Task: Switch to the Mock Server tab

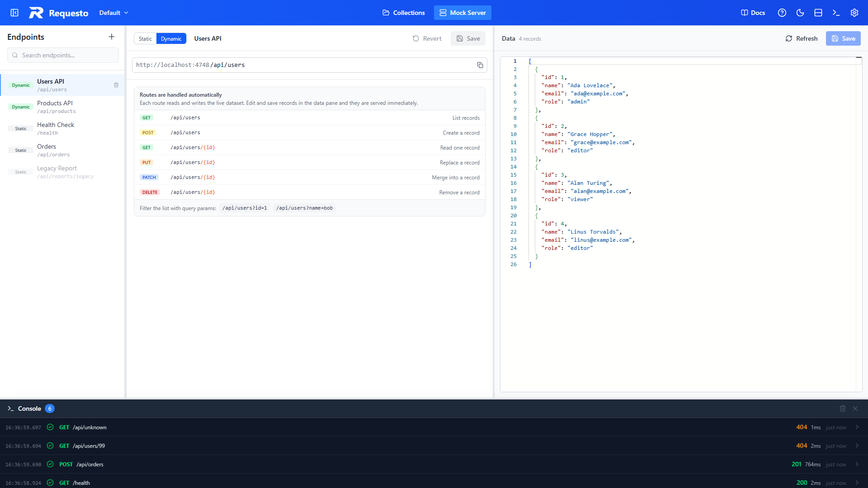Action: 462,13
